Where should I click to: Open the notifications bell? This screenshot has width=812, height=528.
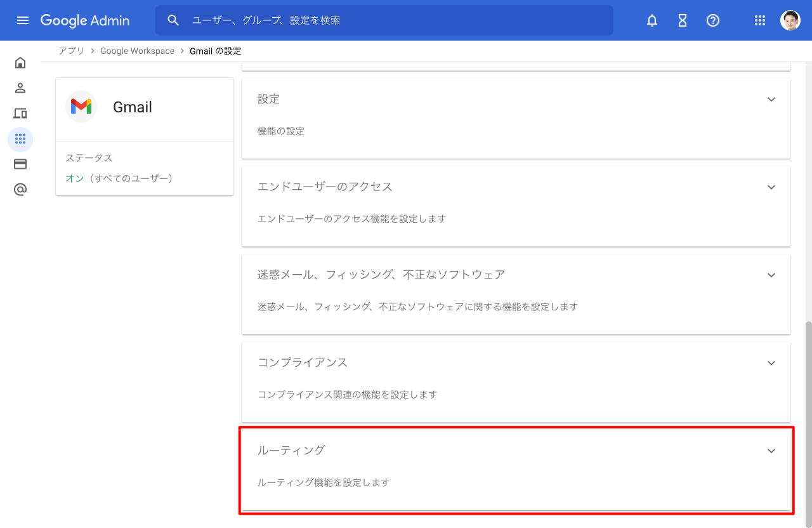652,20
